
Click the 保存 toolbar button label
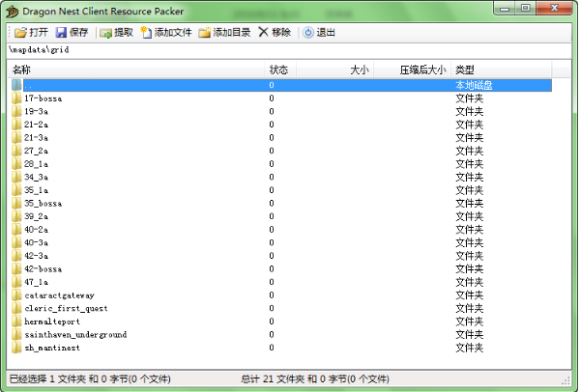pyautogui.click(x=79, y=33)
